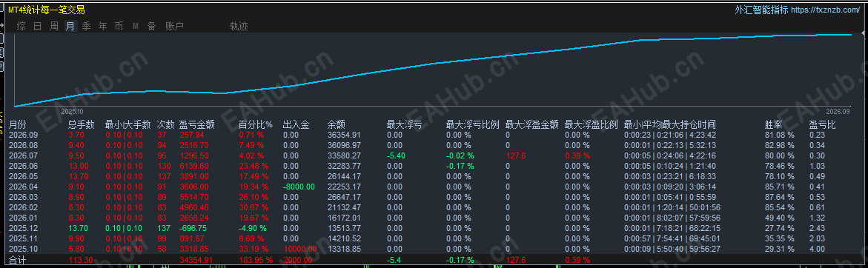Click the profit ratio value 2.43
This screenshot has height=268, width=868.
817,228
